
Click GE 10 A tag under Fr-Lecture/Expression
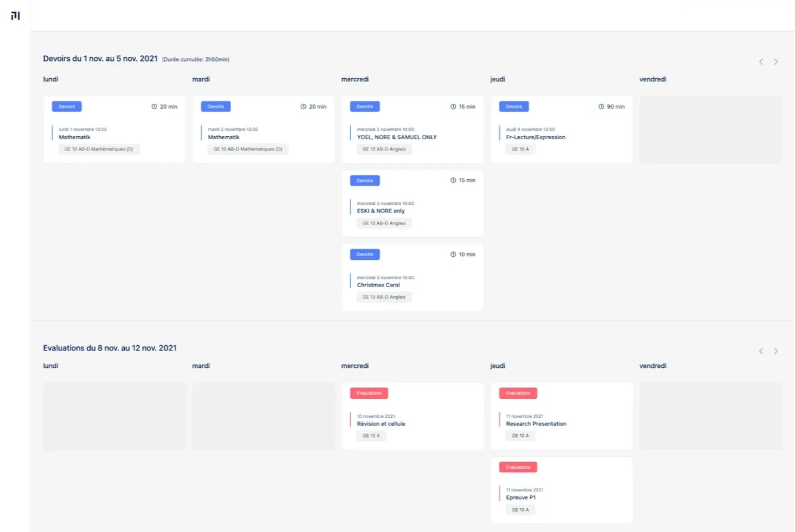pos(520,149)
